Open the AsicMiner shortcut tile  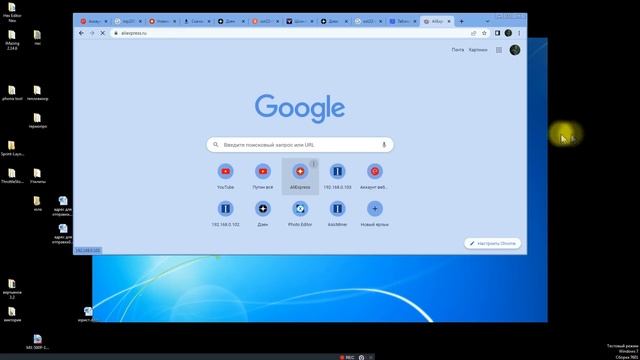pyautogui.click(x=337, y=213)
